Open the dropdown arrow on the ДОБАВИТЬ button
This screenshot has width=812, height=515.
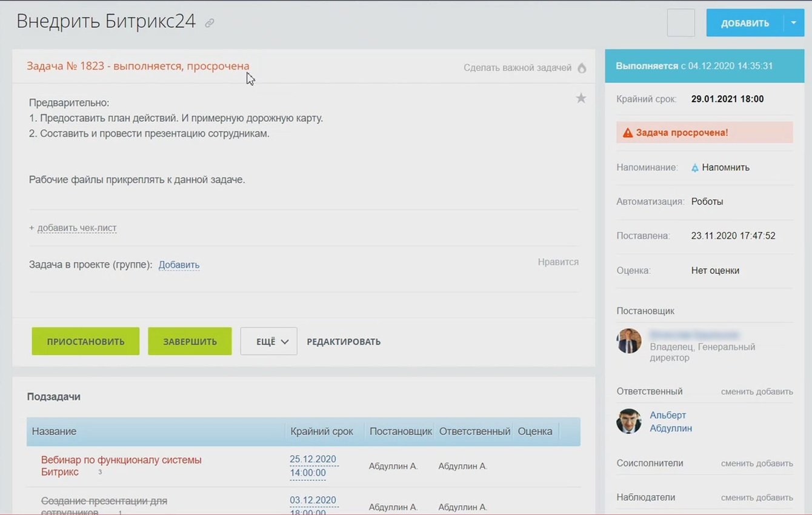(x=794, y=23)
